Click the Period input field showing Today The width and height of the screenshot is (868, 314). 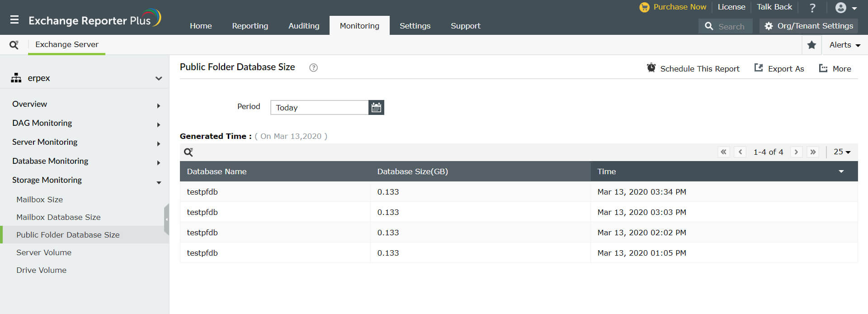pos(320,107)
